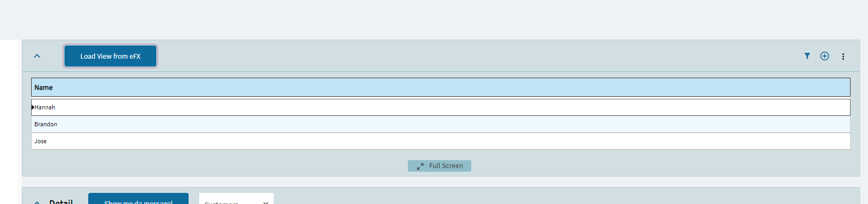Click the Brandon name text cell
The image size is (868, 204).
point(46,124)
